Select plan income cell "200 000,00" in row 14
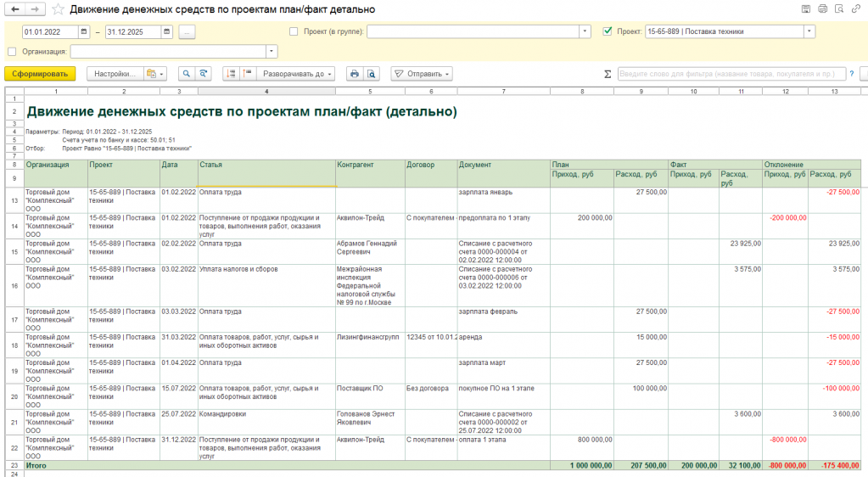Image resolution: width=868 pixels, height=477 pixels. (582, 226)
